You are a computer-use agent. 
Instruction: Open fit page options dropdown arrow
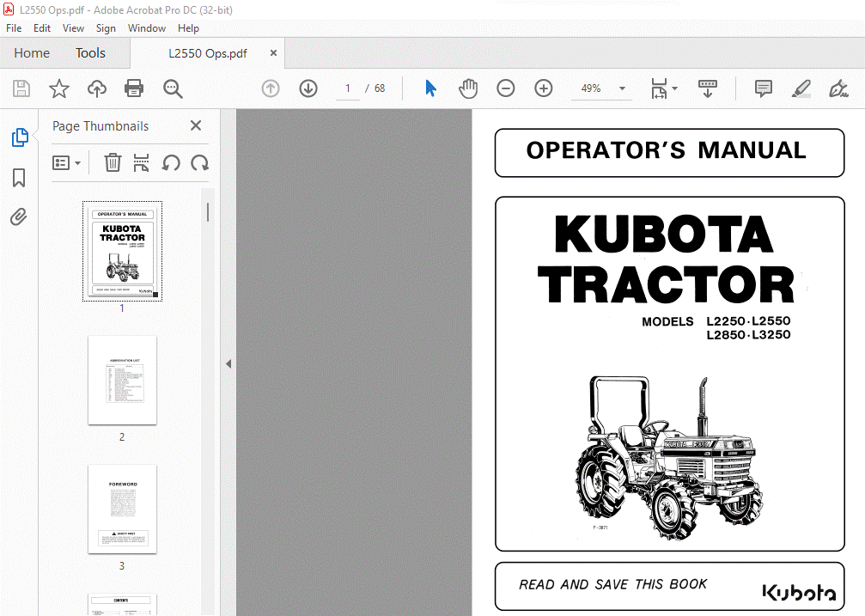674,88
